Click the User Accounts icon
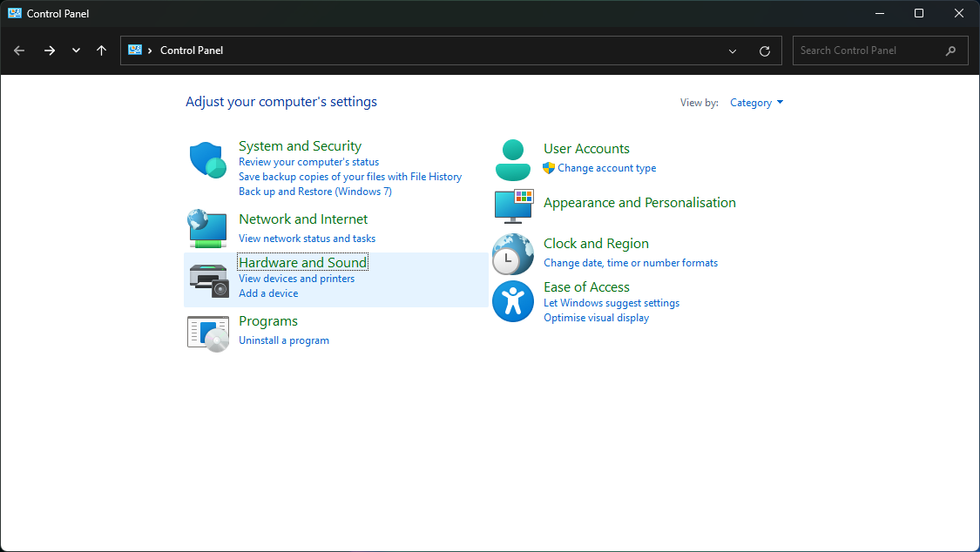Screen dimensions: 980x552 pos(512,158)
